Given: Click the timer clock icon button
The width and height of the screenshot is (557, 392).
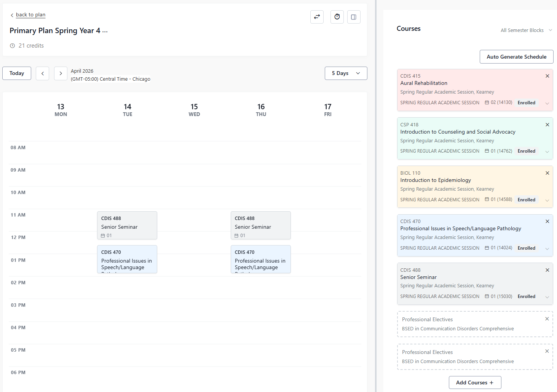Looking at the screenshot, I should tap(337, 17).
